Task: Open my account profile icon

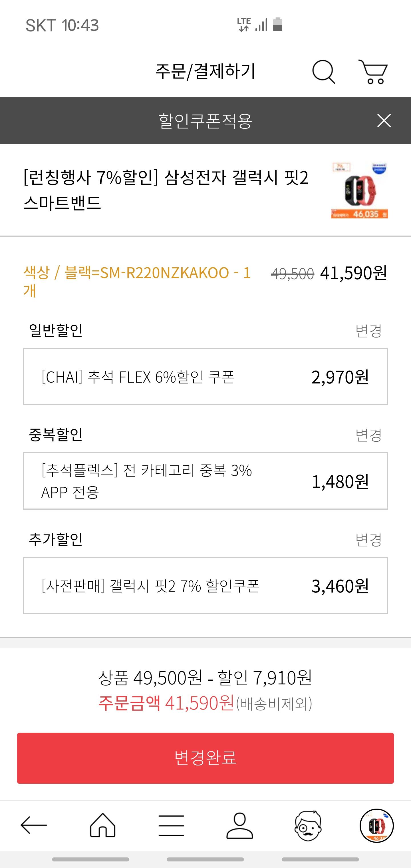Action: pos(239,825)
